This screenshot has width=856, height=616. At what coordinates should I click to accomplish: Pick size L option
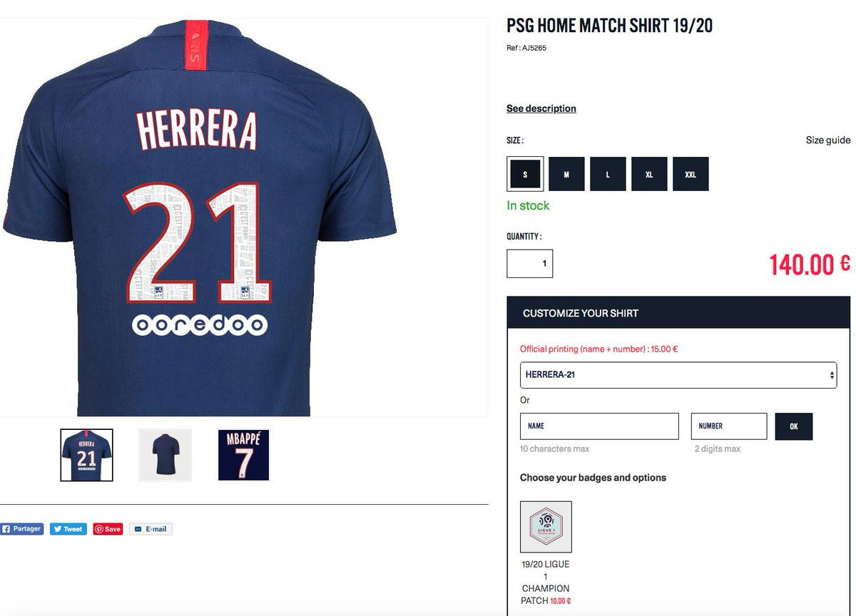tap(608, 174)
